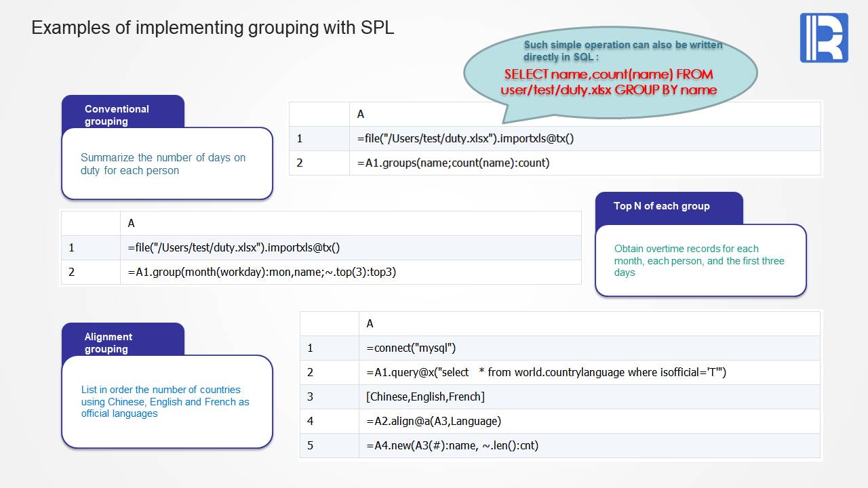Image resolution: width=868 pixels, height=488 pixels.
Task: Click column header A above the A1.groups table
Action: (361, 114)
